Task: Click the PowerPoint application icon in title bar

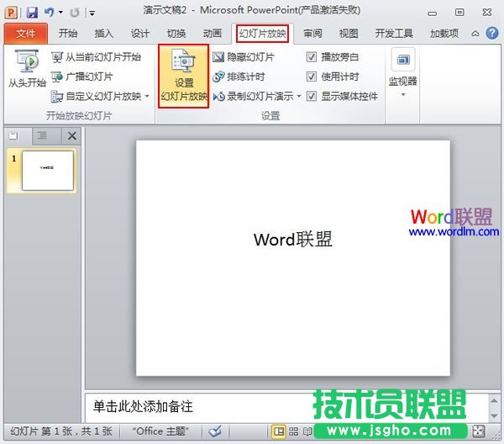Action: (x=11, y=13)
